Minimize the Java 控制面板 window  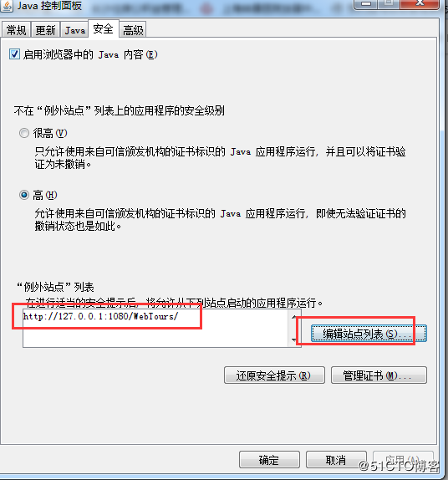point(366,4)
